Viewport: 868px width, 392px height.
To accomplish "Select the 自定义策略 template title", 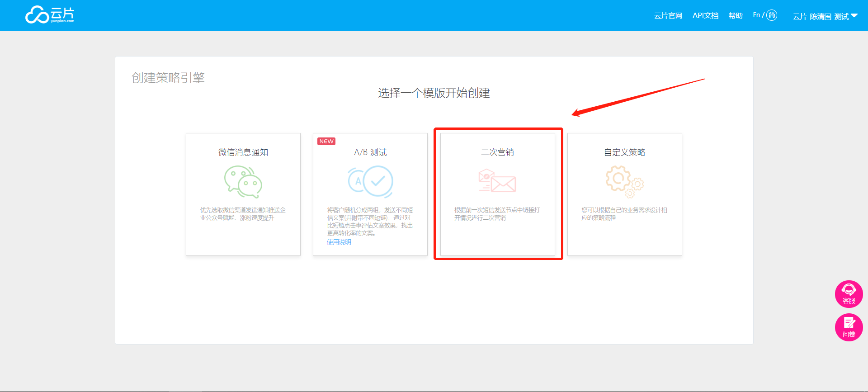I will (625, 152).
